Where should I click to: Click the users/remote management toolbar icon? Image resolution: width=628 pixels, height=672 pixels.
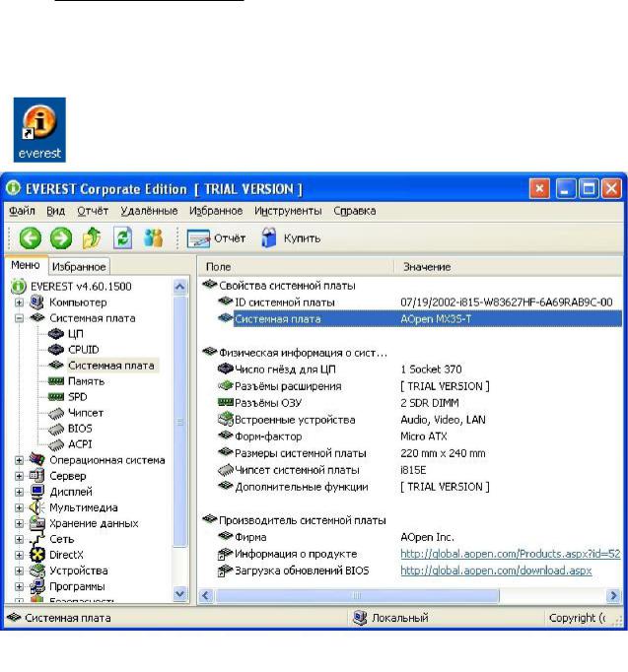(x=153, y=237)
